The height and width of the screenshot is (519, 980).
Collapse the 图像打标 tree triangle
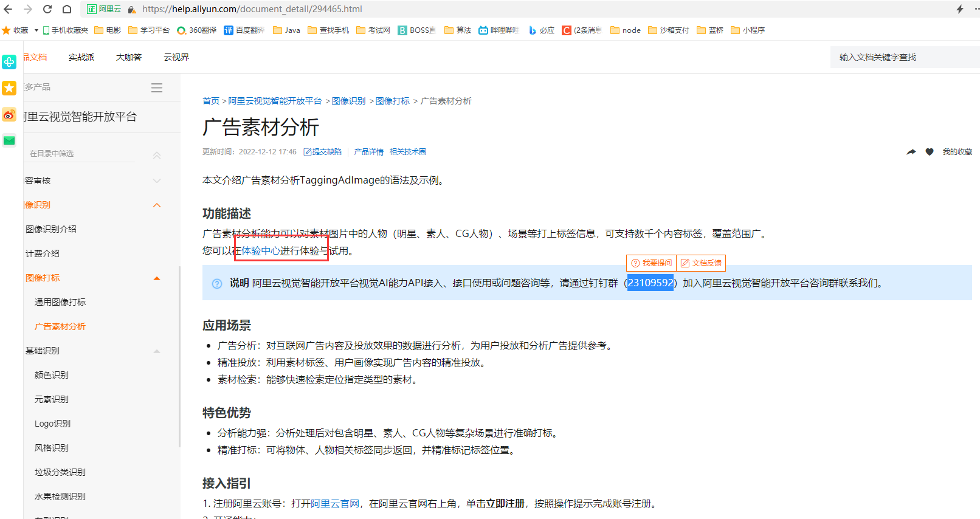tap(157, 278)
